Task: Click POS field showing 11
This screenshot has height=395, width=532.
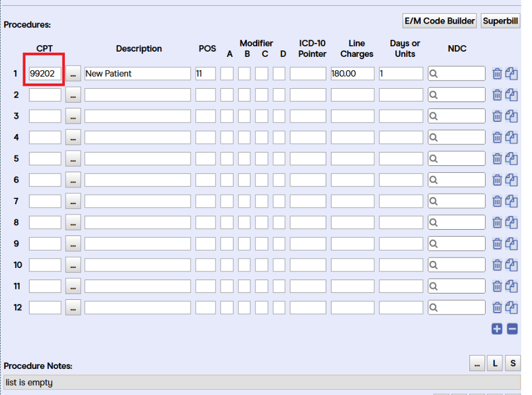Action: [x=205, y=74]
